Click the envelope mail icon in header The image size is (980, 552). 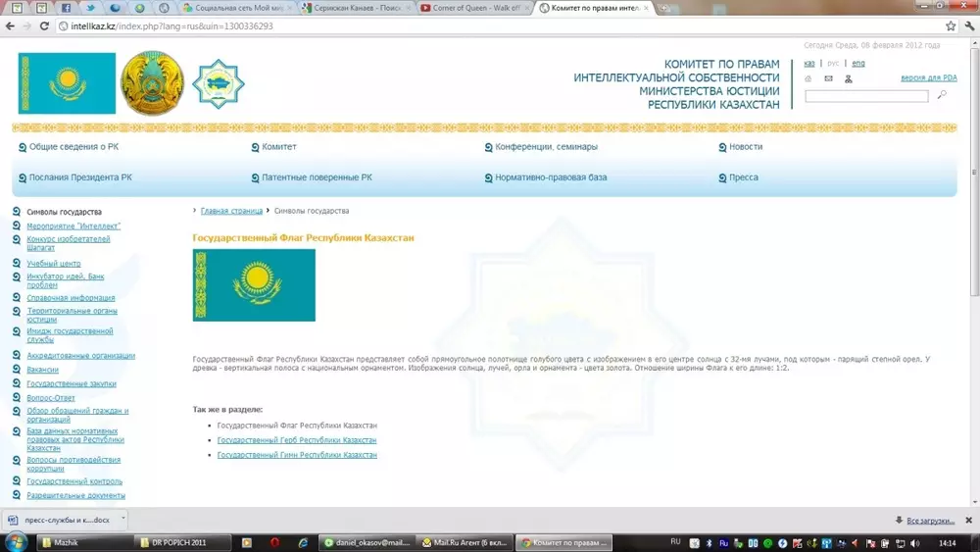click(828, 78)
